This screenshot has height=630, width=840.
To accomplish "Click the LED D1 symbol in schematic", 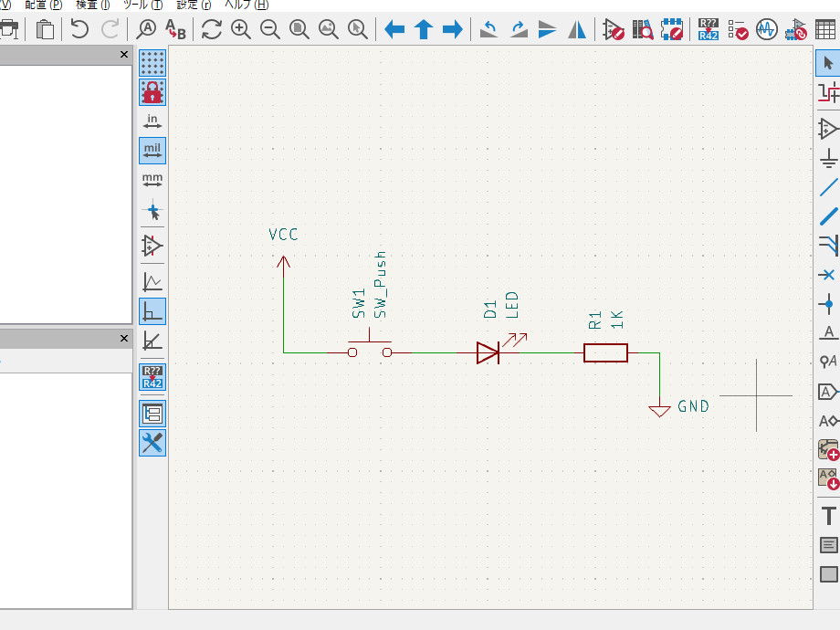I will pos(488,352).
